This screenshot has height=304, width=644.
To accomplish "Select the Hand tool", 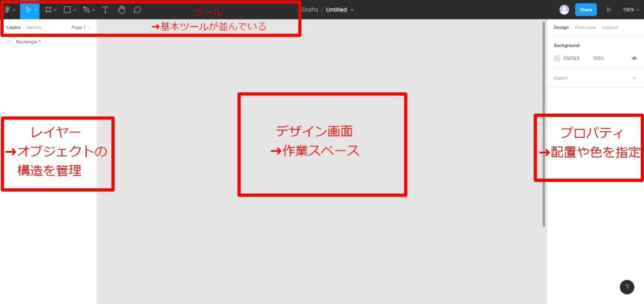I will click(x=121, y=9).
